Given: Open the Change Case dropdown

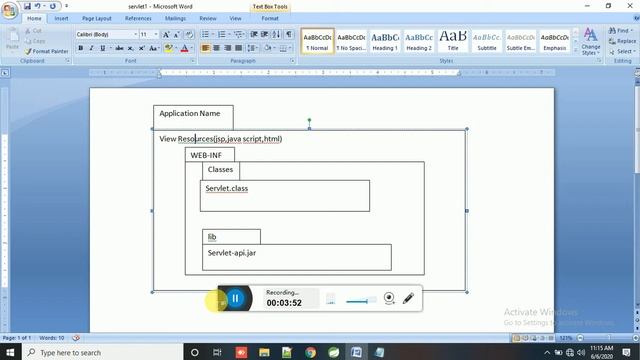Looking at the screenshot, I should [153, 48].
